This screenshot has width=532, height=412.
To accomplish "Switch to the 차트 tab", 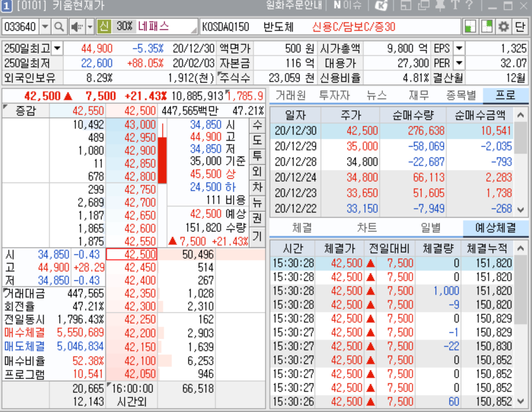I will 367,227.
